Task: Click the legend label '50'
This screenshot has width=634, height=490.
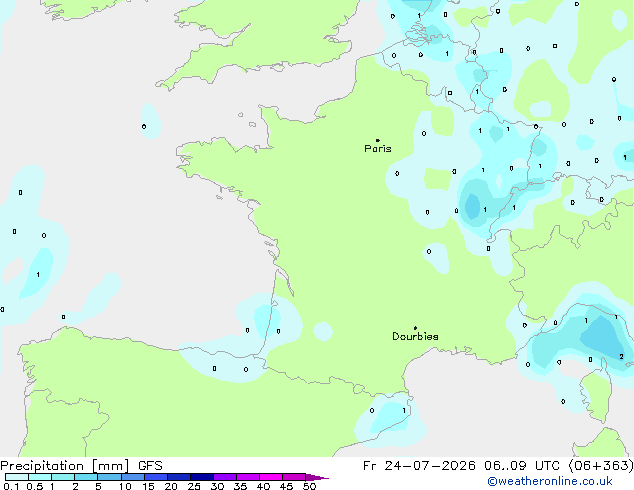Action: click(x=309, y=486)
